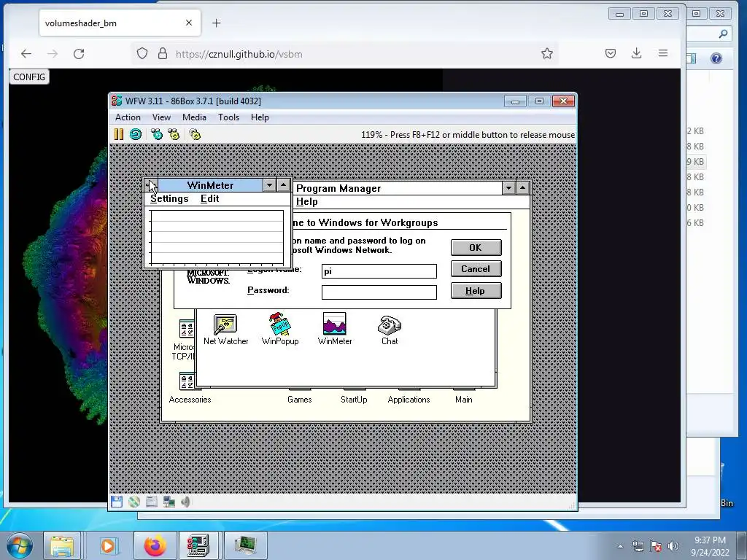Image resolution: width=747 pixels, height=560 pixels.
Task: Click the system tray volume icon
Action: (x=673, y=546)
